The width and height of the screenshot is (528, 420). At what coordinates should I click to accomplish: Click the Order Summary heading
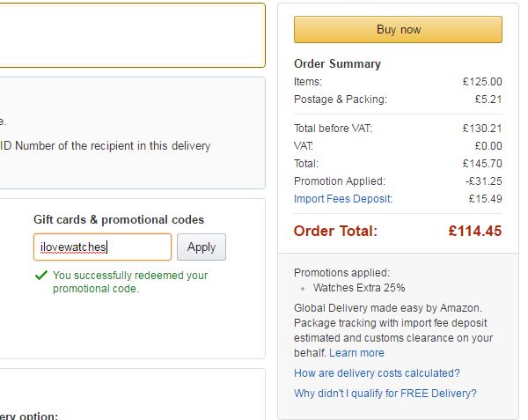337,63
